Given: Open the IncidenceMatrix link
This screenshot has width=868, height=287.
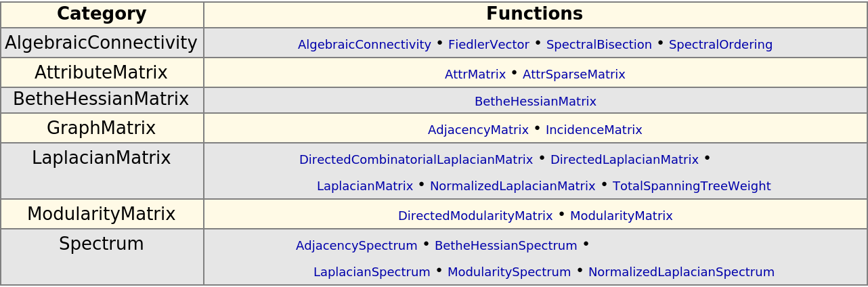Looking at the screenshot, I should pyautogui.click(x=594, y=130).
